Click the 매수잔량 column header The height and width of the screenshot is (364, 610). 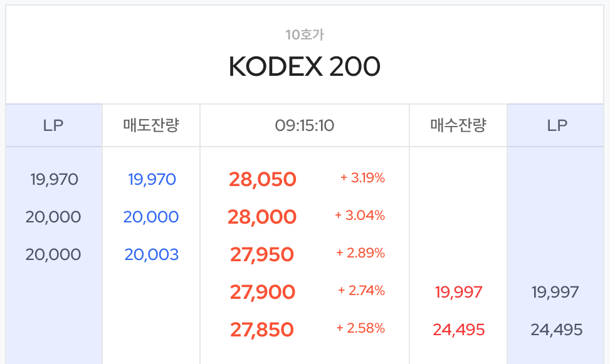click(458, 125)
